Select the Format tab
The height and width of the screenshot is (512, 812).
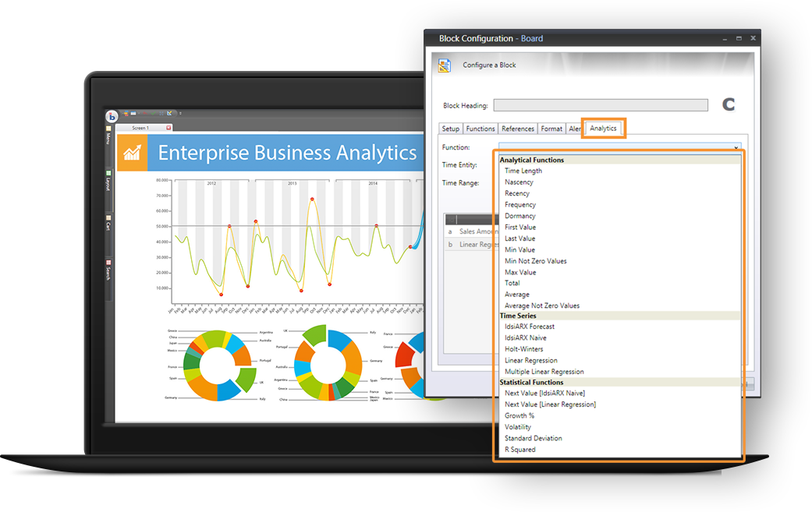(551, 129)
